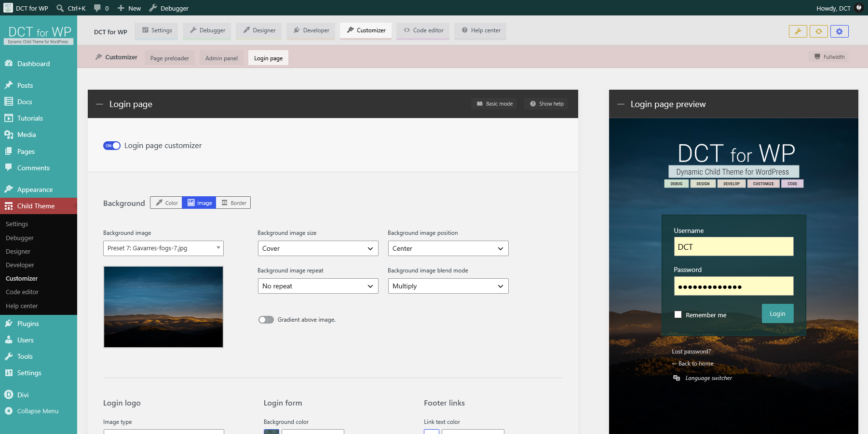Open the Background image preset dropdown
Viewport: 868px width, 434px height.
click(163, 248)
